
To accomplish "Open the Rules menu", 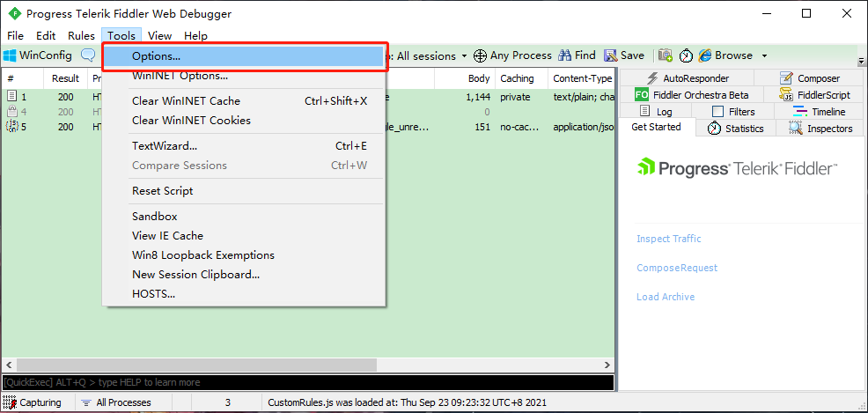I will click(x=81, y=36).
